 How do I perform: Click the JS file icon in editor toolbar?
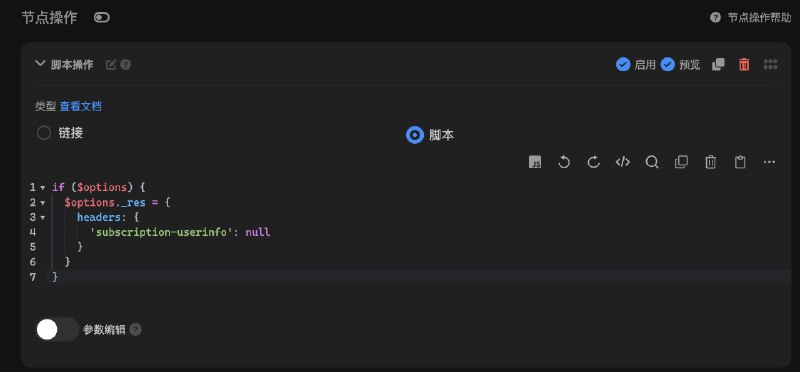535,162
